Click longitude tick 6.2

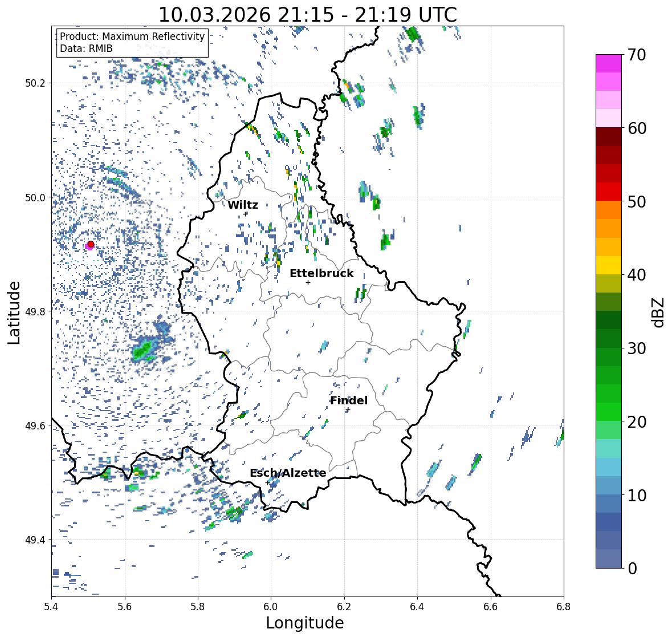point(344,606)
